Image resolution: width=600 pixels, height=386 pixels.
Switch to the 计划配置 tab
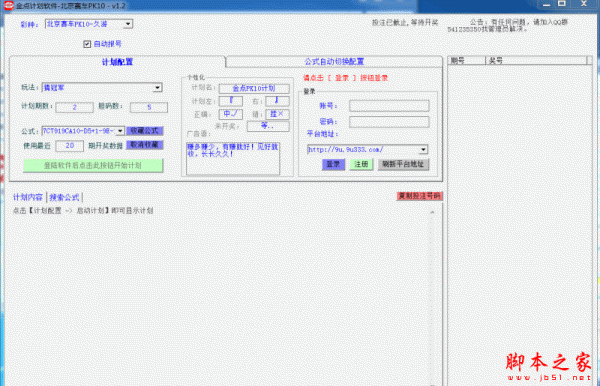coord(117,62)
